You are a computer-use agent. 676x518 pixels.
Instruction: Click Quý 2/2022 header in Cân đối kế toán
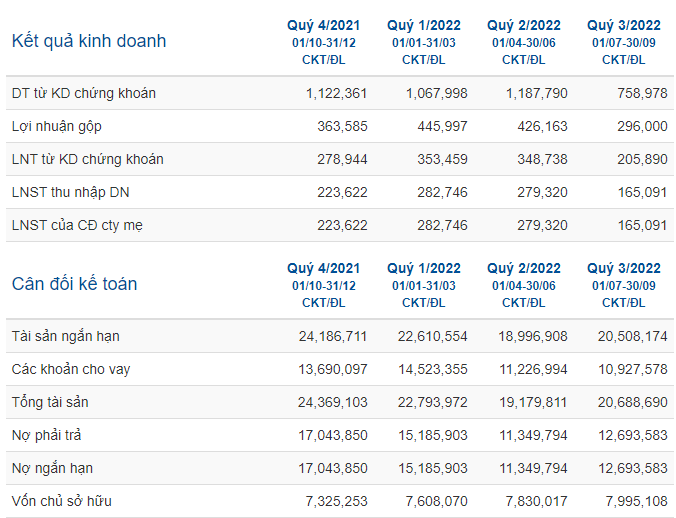pyautogui.click(x=524, y=269)
